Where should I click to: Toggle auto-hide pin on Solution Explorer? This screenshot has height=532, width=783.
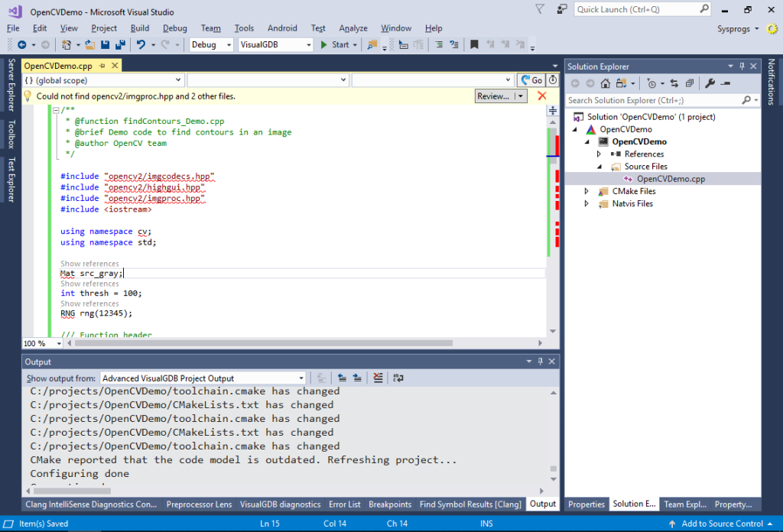pyautogui.click(x=740, y=66)
